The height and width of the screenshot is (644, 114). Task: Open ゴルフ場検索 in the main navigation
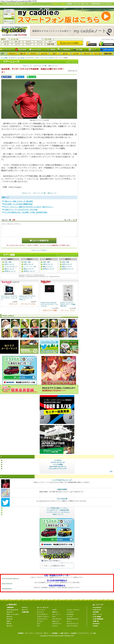(50, 49)
